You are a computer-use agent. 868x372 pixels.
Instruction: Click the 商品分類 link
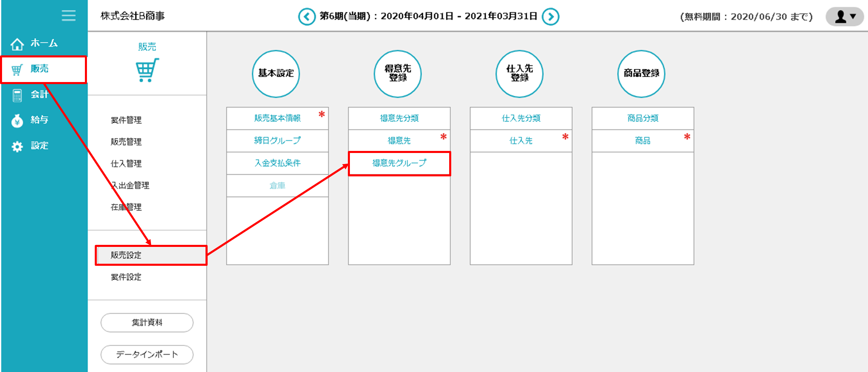tap(642, 119)
